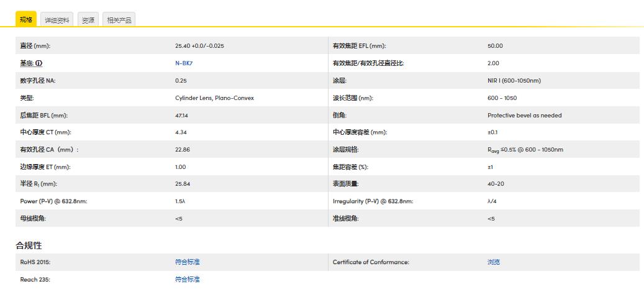This screenshot has width=644, height=297.
Task: Click the 基底 label text
Action: tap(27, 63)
